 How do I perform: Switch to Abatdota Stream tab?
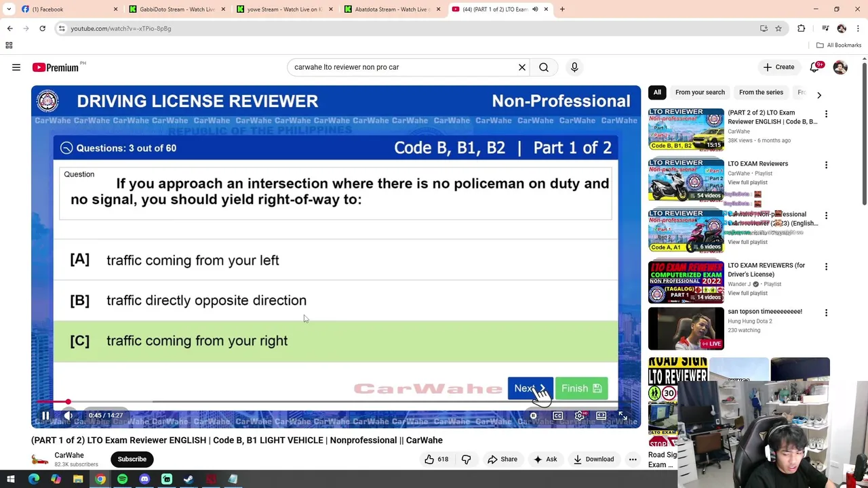[392, 9]
